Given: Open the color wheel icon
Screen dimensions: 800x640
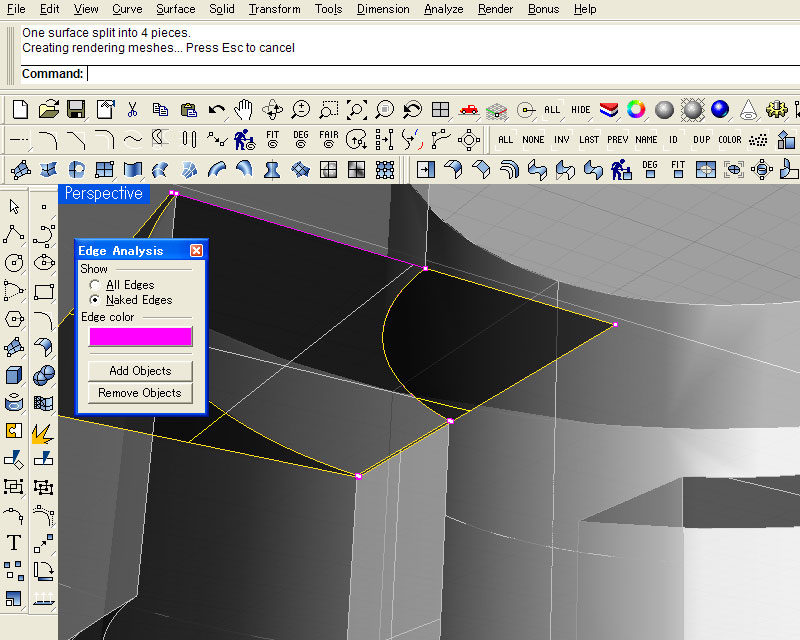Looking at the screenshot, I should [x=634, y=109].
